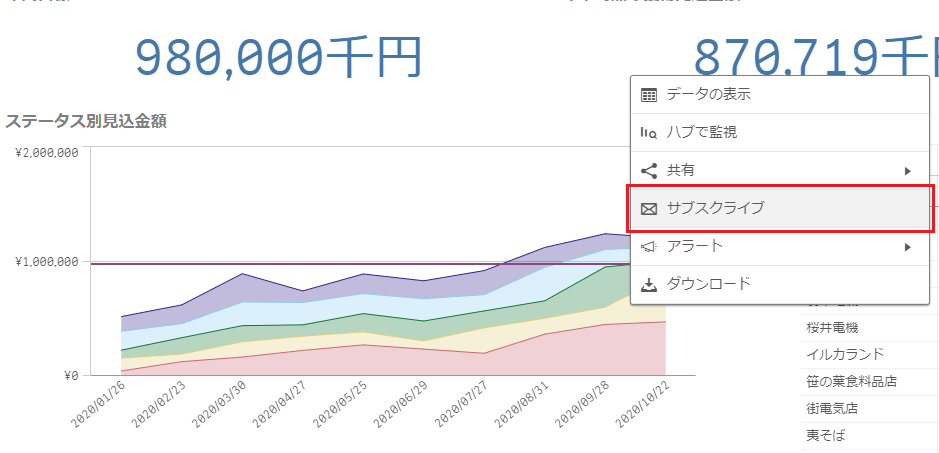Open the アラート menu entry
The image size is (939, 453).
click(x=780, y=246)
